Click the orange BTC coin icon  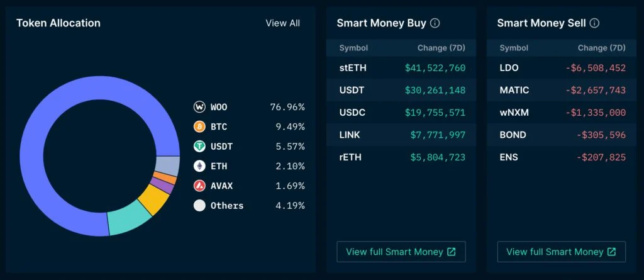click(199, 126)
